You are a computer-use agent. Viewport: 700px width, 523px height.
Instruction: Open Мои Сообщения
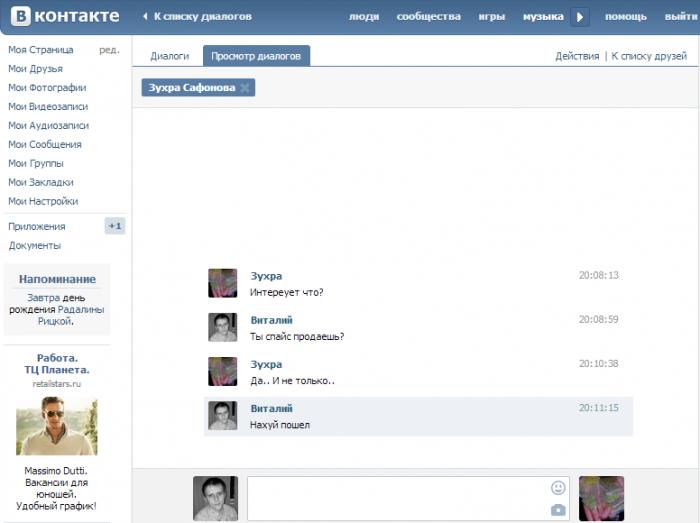click(45, 145)
